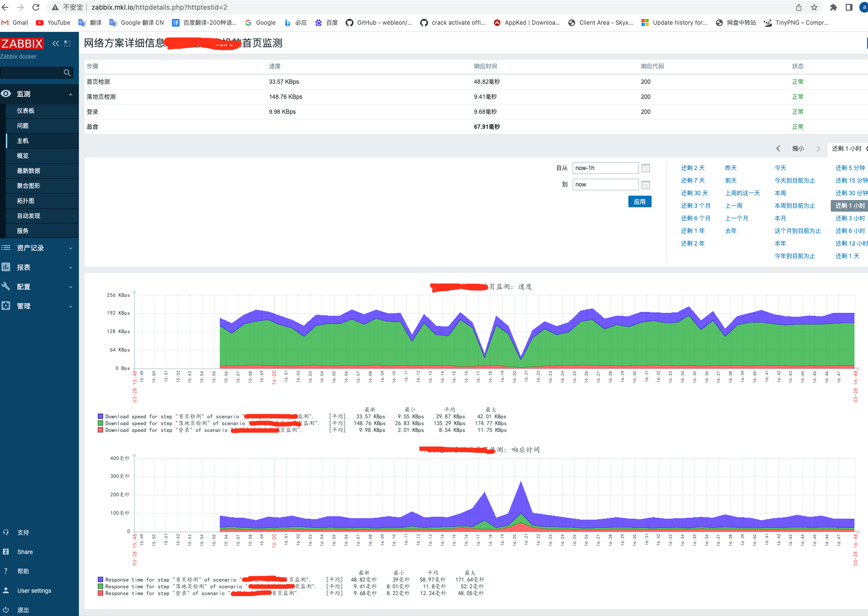Click the 配置 wrench icon

tap(6, 286)
